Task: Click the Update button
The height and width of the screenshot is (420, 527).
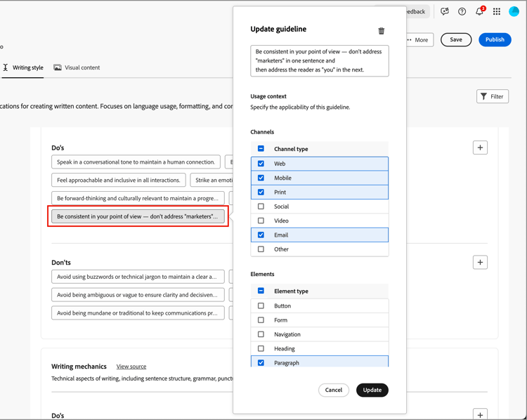Action: 372,390
